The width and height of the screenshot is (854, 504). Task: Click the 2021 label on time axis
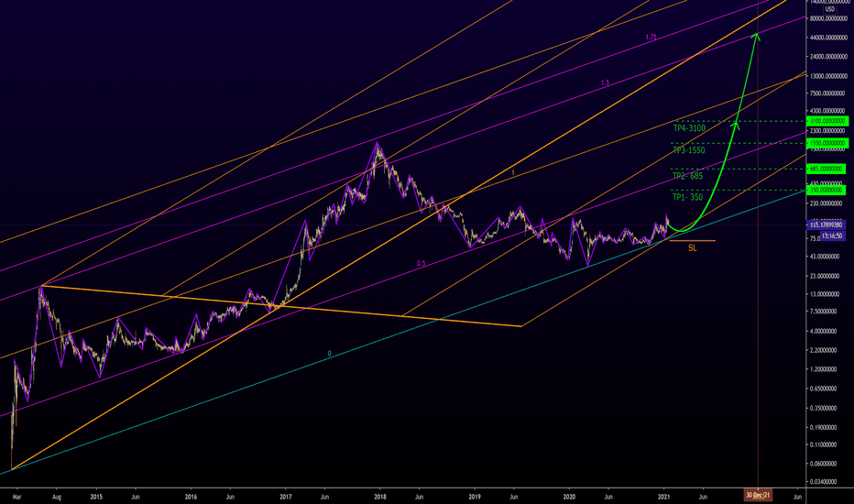664,497
